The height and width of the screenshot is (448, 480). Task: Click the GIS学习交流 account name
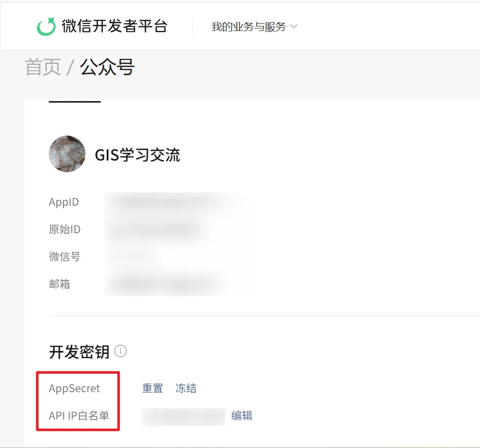point(137,155)
